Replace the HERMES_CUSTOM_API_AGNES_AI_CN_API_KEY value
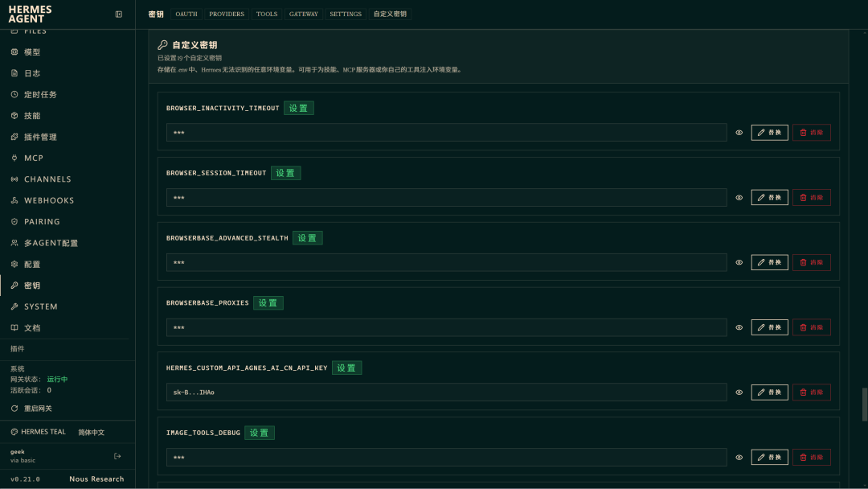This screenshot has width=868, height=489. 769,392
